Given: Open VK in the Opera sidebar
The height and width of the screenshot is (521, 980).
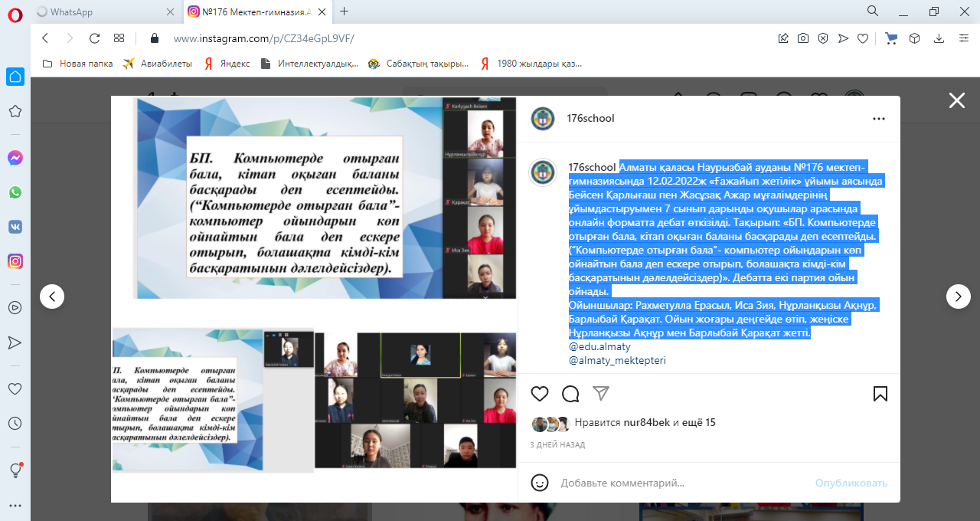Looking at the screenshot, I should [15, 227].
